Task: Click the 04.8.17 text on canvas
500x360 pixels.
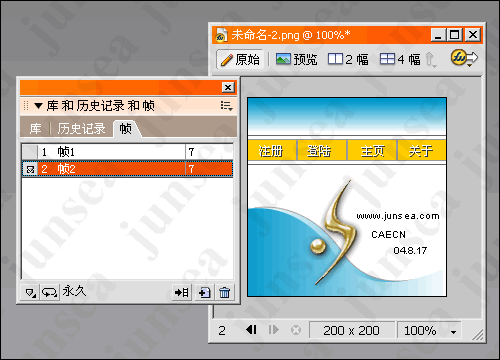Action: (410, 250)
